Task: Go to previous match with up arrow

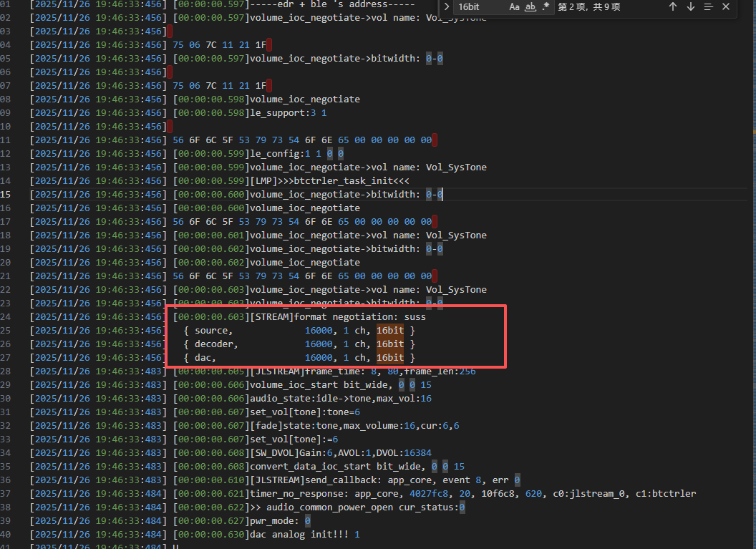Action: 673,6
